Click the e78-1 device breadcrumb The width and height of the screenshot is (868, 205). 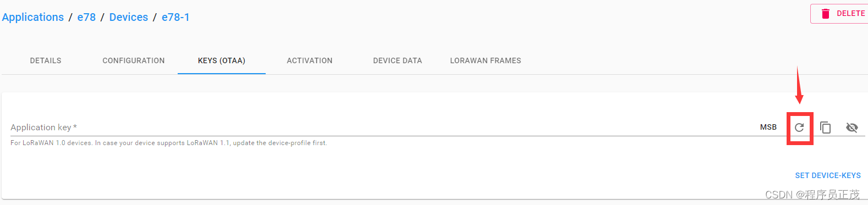coord(175,17)
